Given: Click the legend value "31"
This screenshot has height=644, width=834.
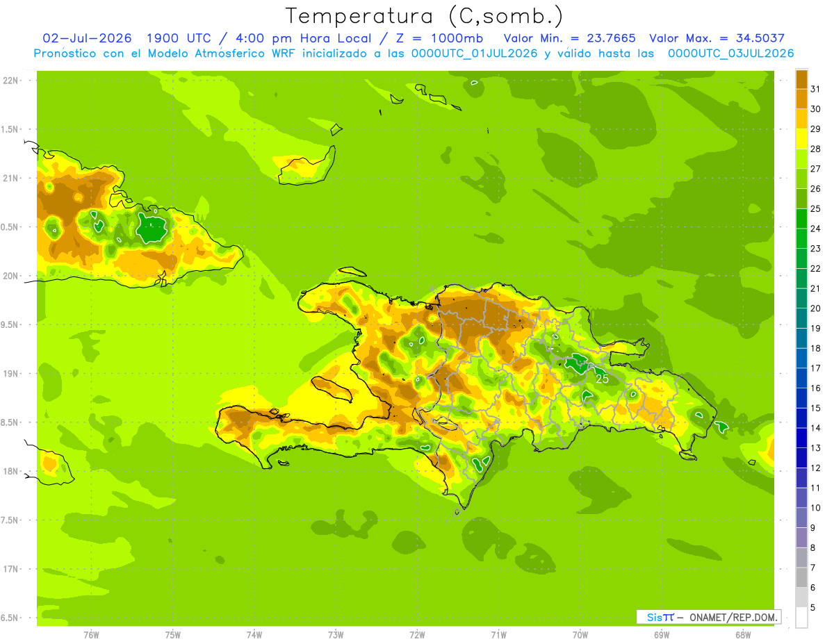Looking at the screenshot, I should pos(816,89).
